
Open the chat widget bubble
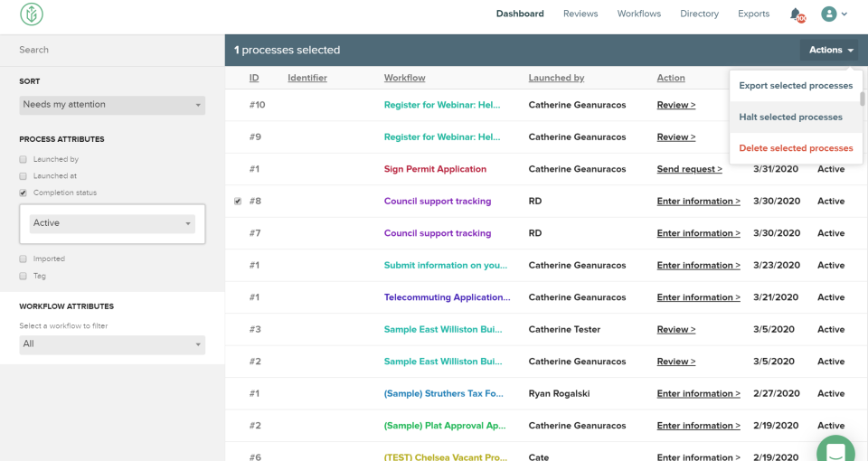tap(835, 450)
